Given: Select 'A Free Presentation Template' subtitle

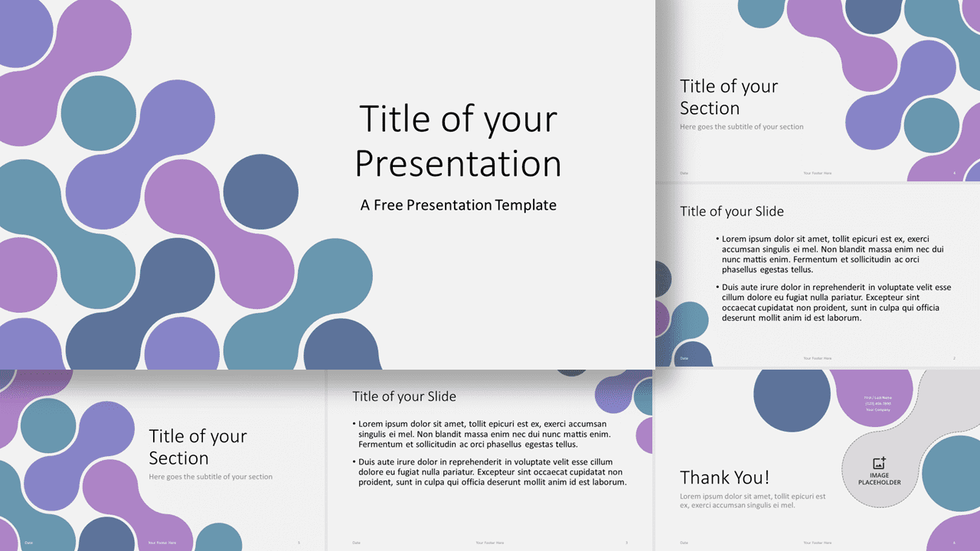Looking at the screenshot, I should tap(458, 205).
